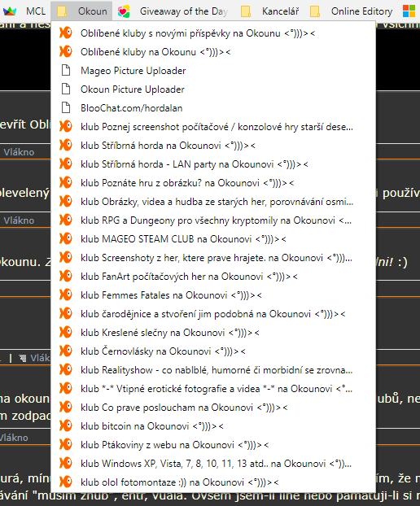Viewport: 420px width, 506px height.
Task: Click the MCL bookmark's colorful icon
Action: click(10, 11)
